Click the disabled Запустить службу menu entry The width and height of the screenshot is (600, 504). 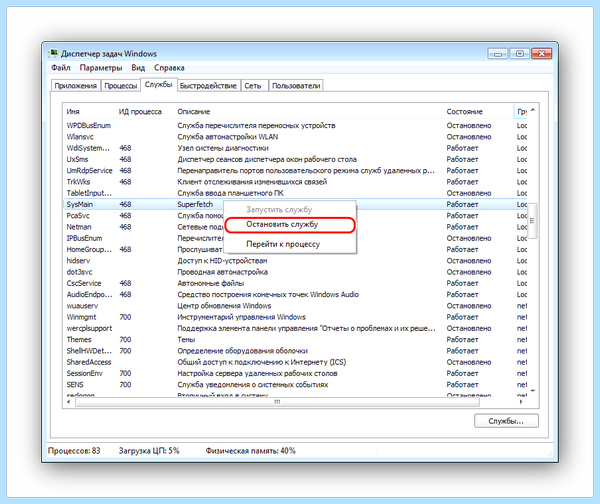[x=290, y=210]
